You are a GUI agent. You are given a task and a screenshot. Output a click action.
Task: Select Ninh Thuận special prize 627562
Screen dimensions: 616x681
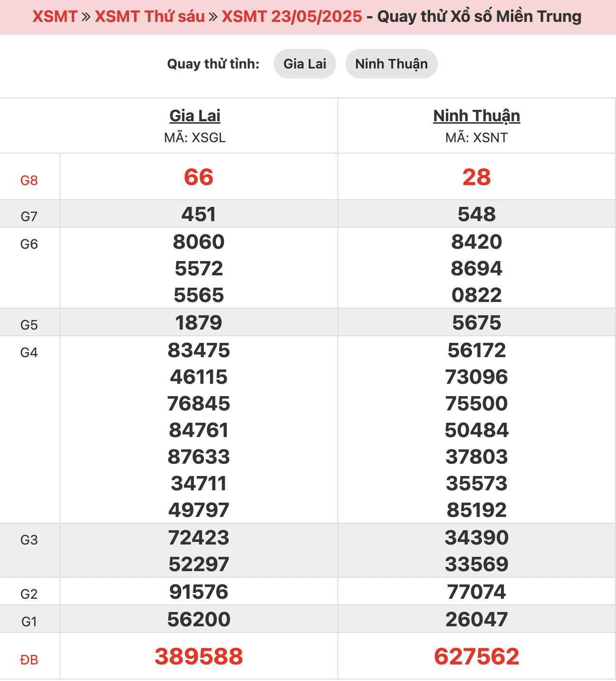coord(477,656)
